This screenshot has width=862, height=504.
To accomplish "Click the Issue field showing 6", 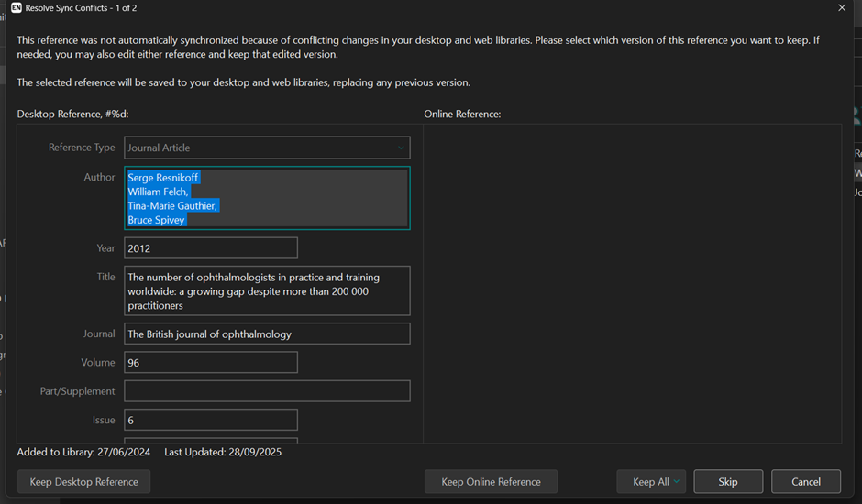I will [211, 420].
